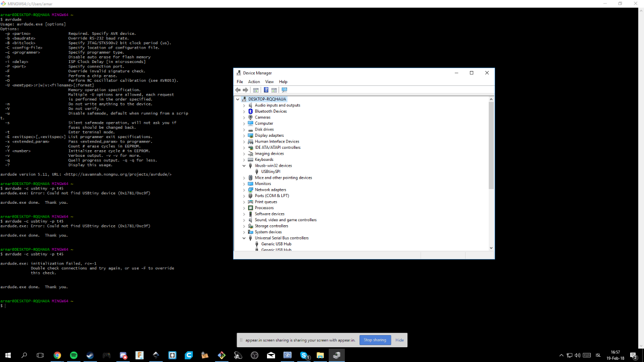Expand Human Interface Devices

point(244,142)
